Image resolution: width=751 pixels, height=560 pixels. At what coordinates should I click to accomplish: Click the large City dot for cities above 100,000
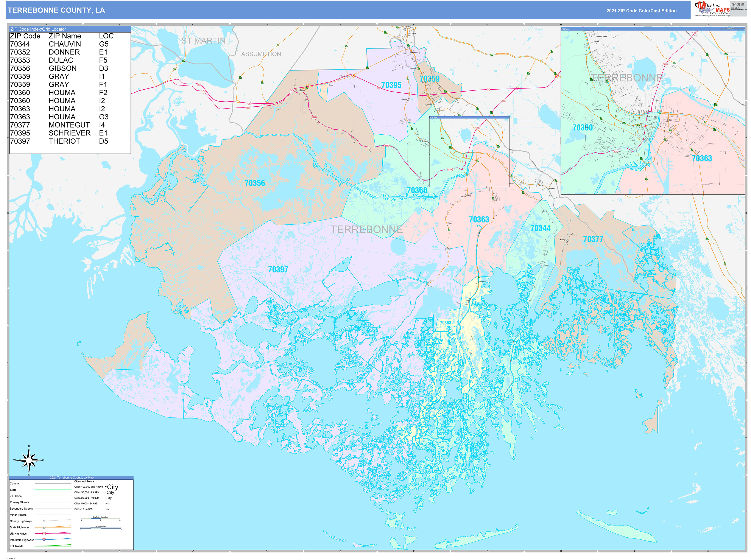106,487
